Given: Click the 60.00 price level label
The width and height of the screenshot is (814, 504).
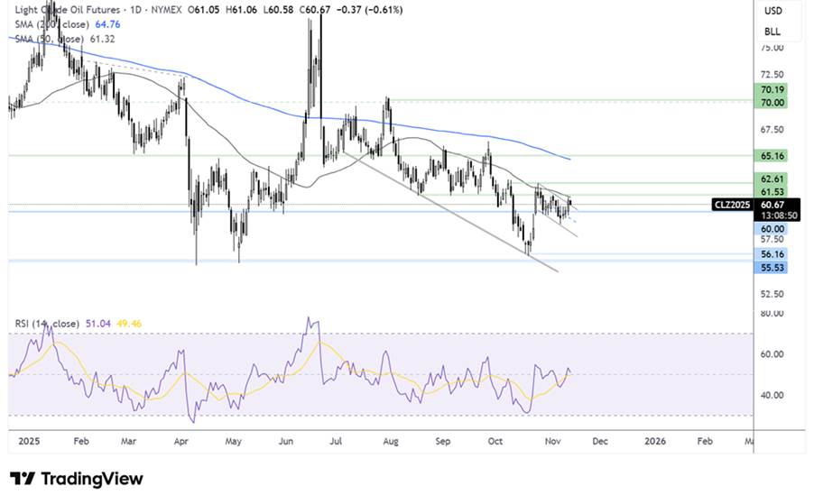Looking at the screenshot, I should click(772, 229).
